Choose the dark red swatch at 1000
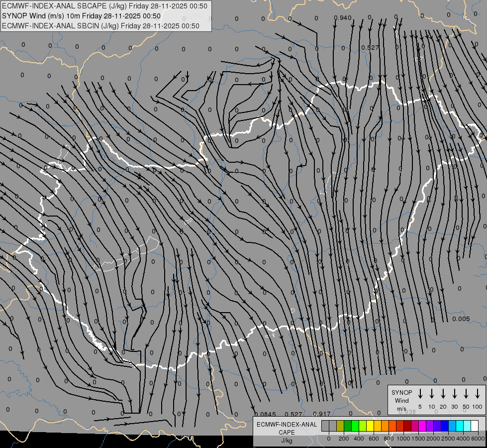Image resolution: width=487 pixels, height=448 pixels. coord(407,426)
